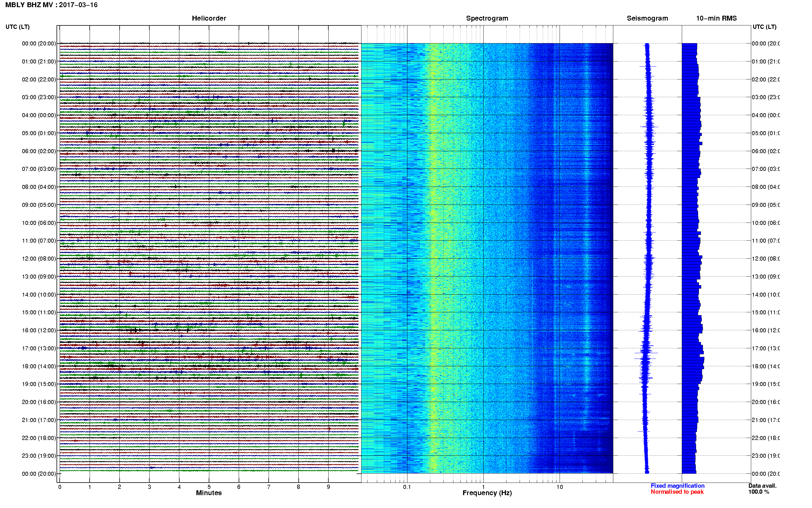
Task: Click the left 06:00 (02:00) time label
Action: tap(39, 151)
